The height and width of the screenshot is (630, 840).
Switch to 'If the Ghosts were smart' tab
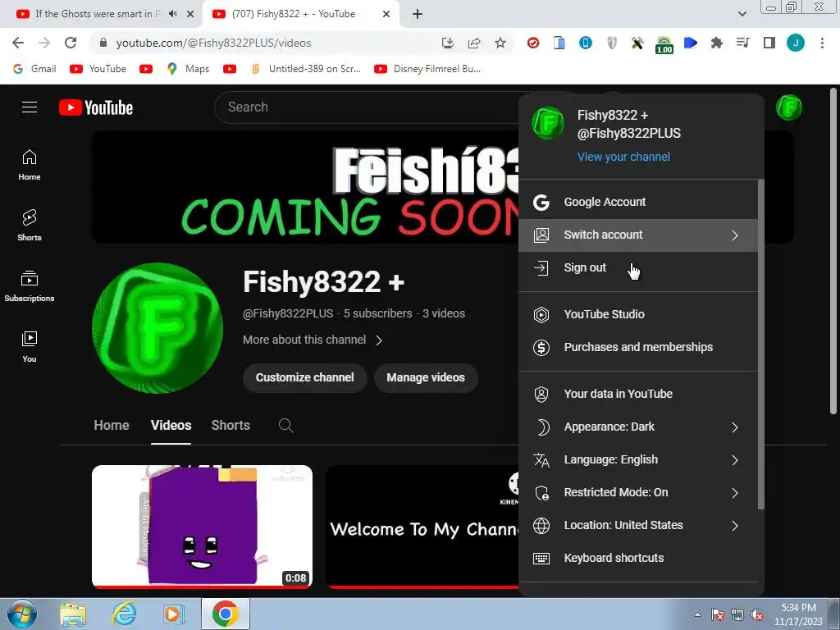click(99, 14)
